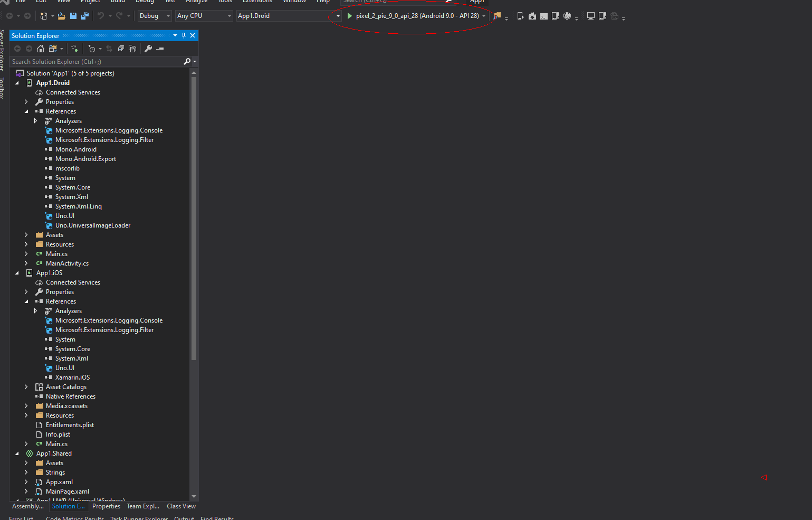
Task: Click the Search Solution Explorer input field
Action: 95,62
